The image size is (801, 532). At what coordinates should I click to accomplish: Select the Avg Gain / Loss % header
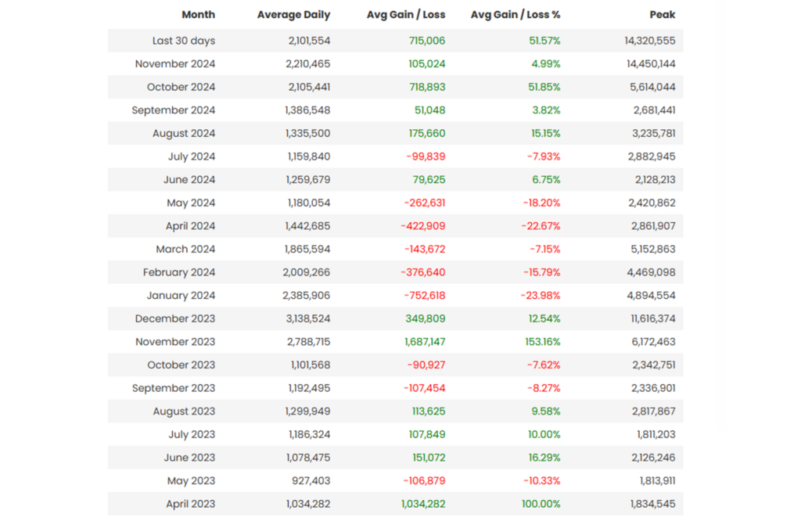pos(515,15)
